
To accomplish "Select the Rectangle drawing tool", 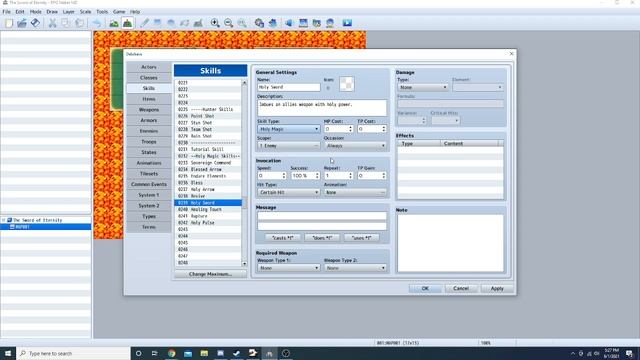I will point(158,23).
